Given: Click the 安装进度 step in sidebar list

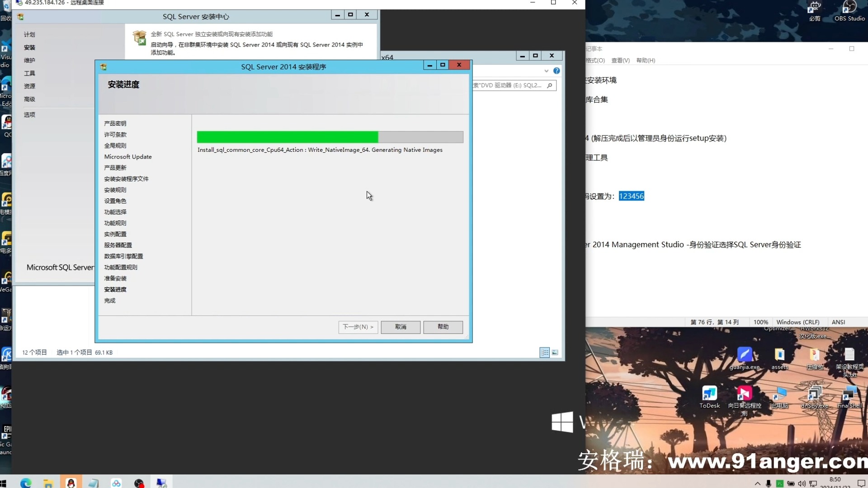Looking at the screenshot, I should (115, 290).
